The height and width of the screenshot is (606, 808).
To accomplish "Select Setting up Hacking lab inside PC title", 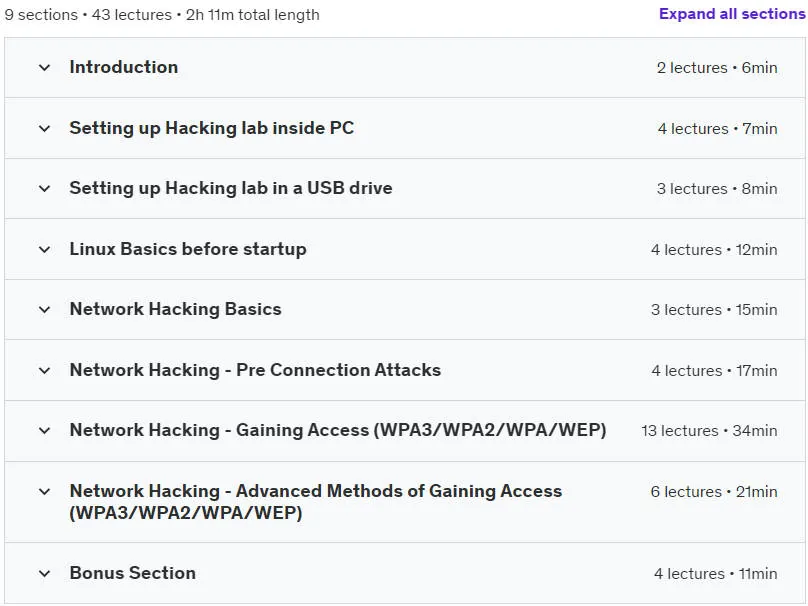I will point(212,128).
